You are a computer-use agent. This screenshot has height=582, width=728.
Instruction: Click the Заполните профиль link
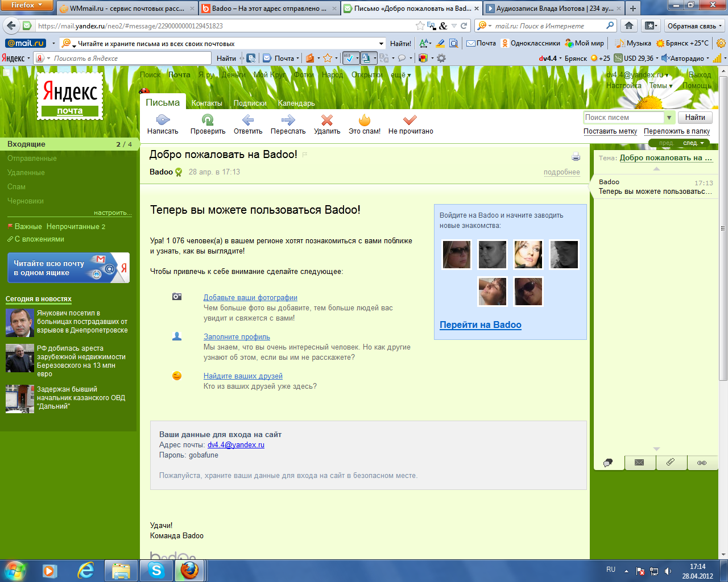pyautogui.click(x=237, y=336)
